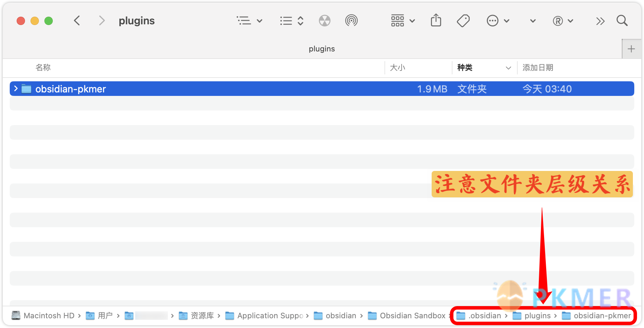Select obsidian-pkmer in the path bar
The width and height of the screenshot is (644, 328).
point(596,315)
